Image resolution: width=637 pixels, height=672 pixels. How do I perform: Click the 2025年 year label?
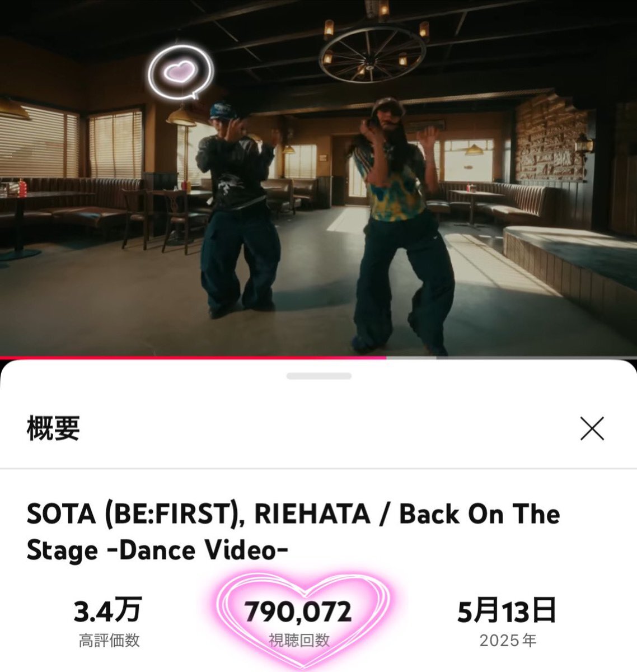(508, 641)
